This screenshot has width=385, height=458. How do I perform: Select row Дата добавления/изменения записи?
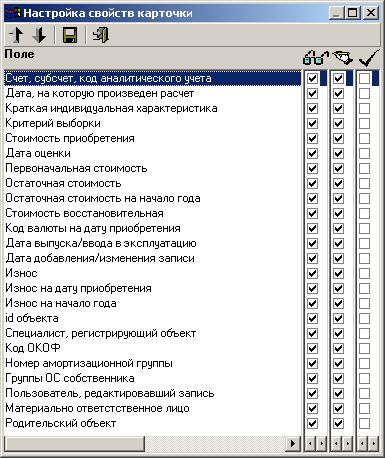[152, 258]
